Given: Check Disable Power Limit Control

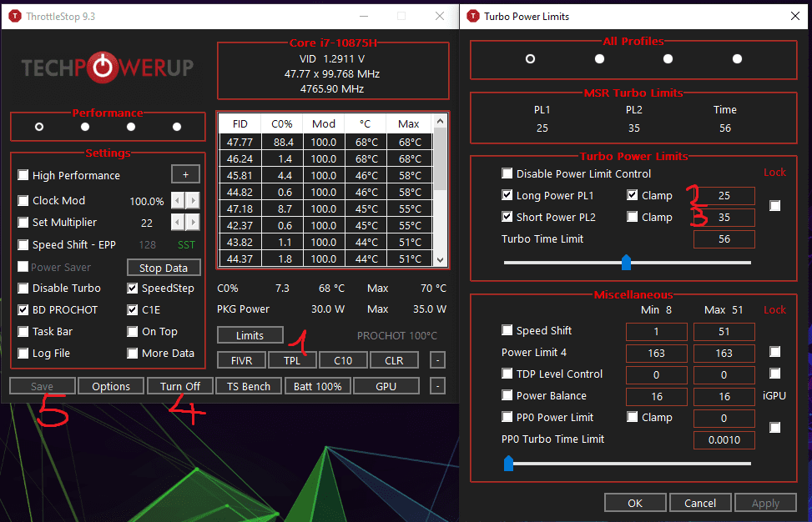Looking at the screenshot, I should tap(507, 173).
